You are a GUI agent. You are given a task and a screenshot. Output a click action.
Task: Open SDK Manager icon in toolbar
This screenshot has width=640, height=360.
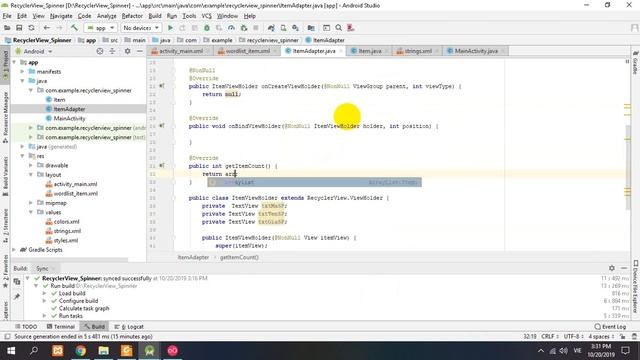[296, 28]
